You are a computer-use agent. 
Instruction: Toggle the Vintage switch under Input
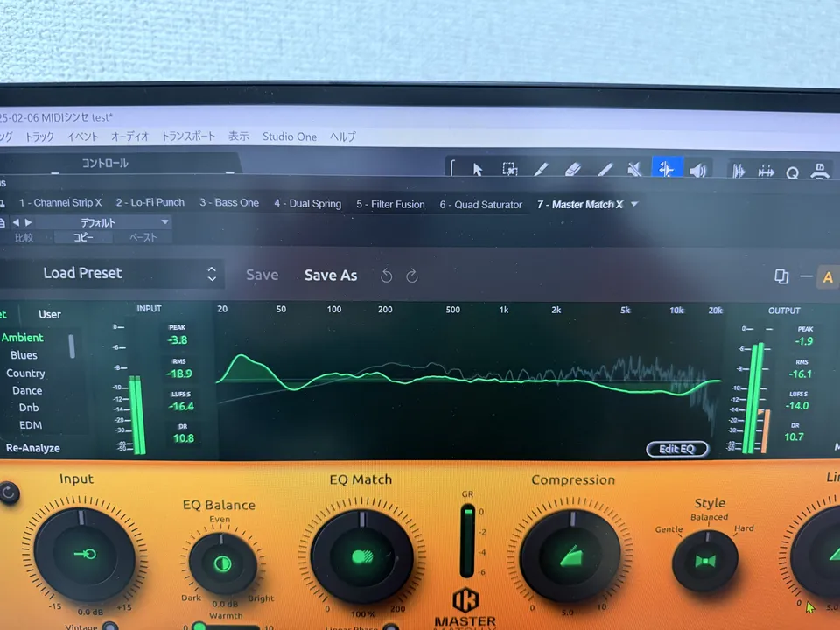click(109, 626)
